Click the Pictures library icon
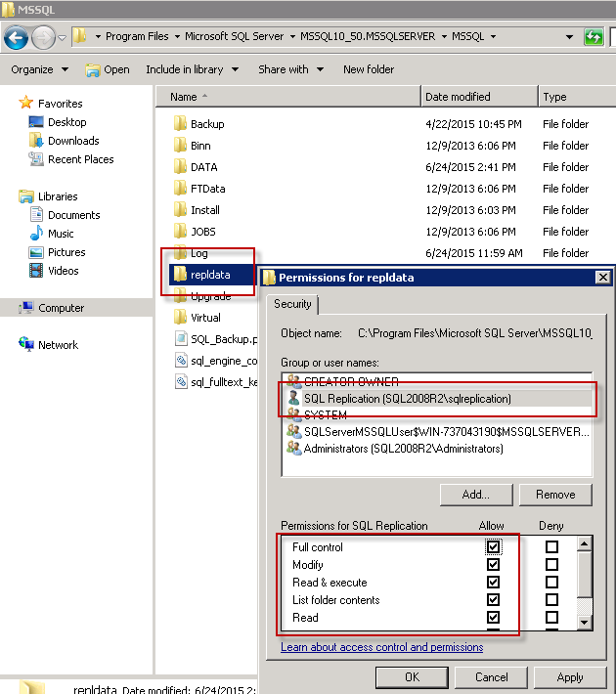 [x=36, y=252]
